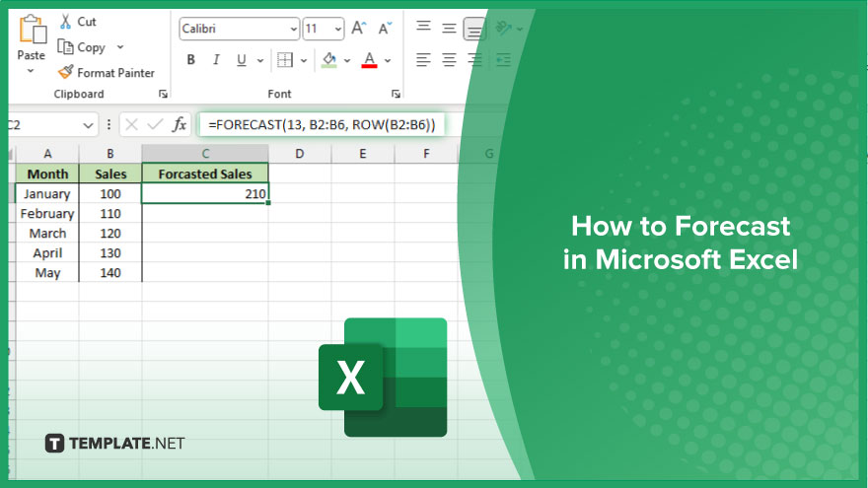This screenshot has width=868, height=488.
Task: Open the Name Box dropdown arrow
Action: click(x=88, y=125)
